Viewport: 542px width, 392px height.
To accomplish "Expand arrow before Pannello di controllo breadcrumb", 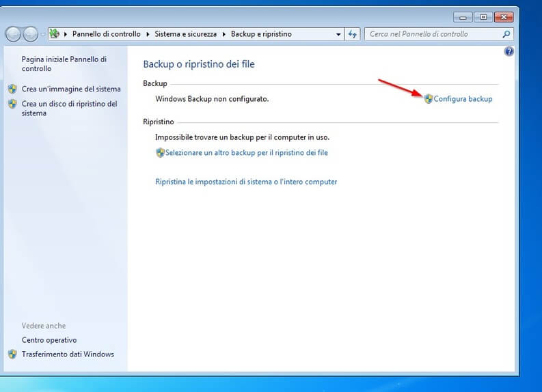I will coord(66,34).
